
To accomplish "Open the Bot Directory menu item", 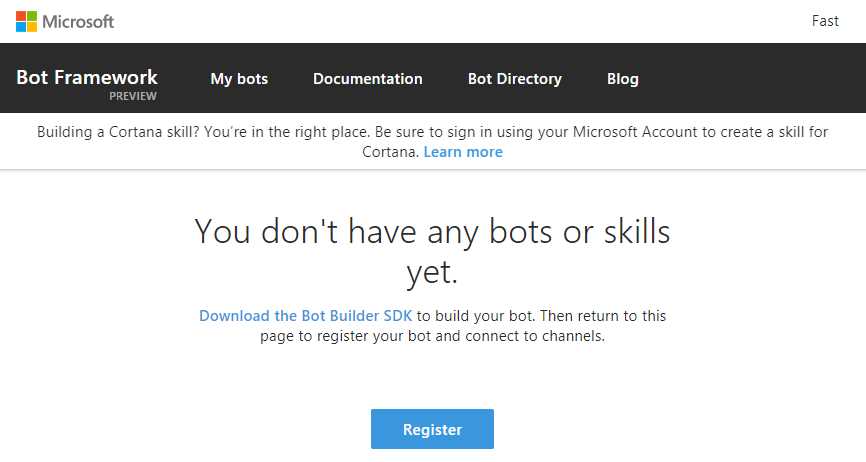I will (515, 79).
